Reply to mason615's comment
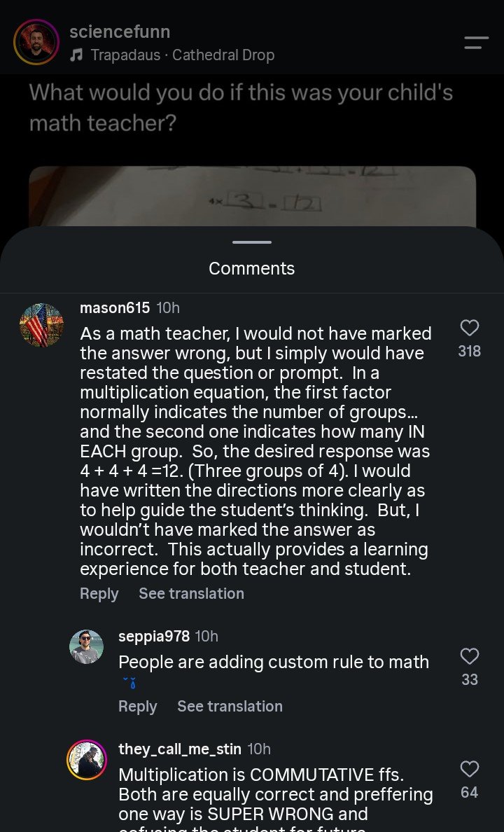Screen dimensions: 504x832 pyautogui.click(x=99, y=594)
